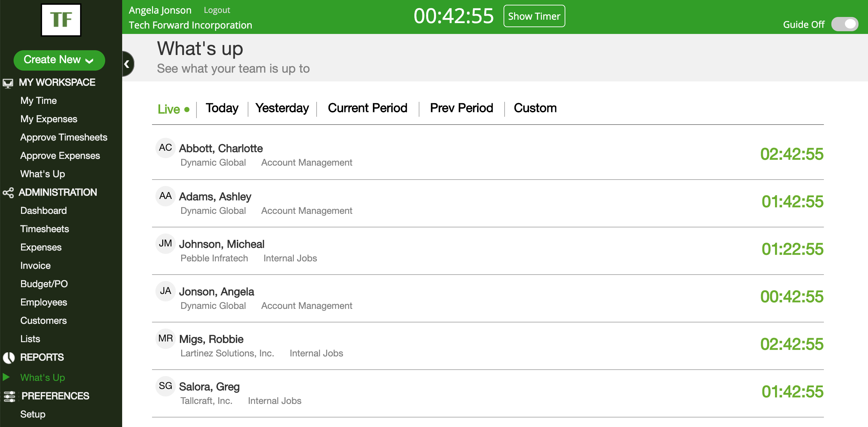Open the Current Period view

point(367,108)
